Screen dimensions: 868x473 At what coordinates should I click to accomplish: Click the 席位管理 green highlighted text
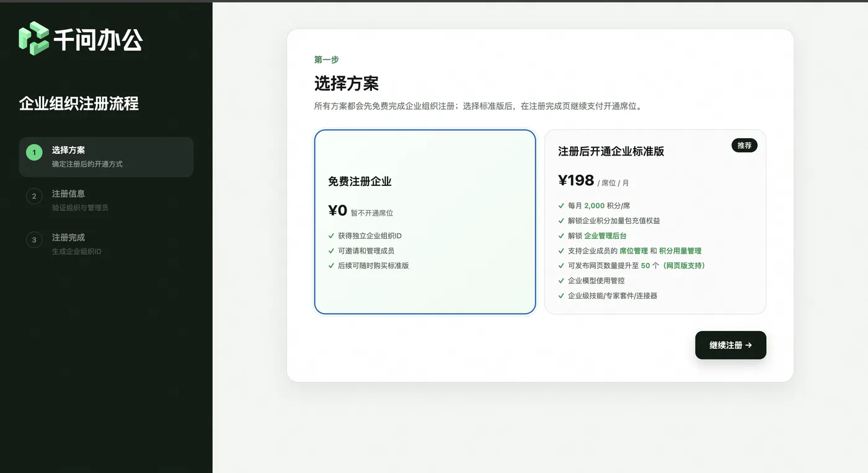pos(634,250)
